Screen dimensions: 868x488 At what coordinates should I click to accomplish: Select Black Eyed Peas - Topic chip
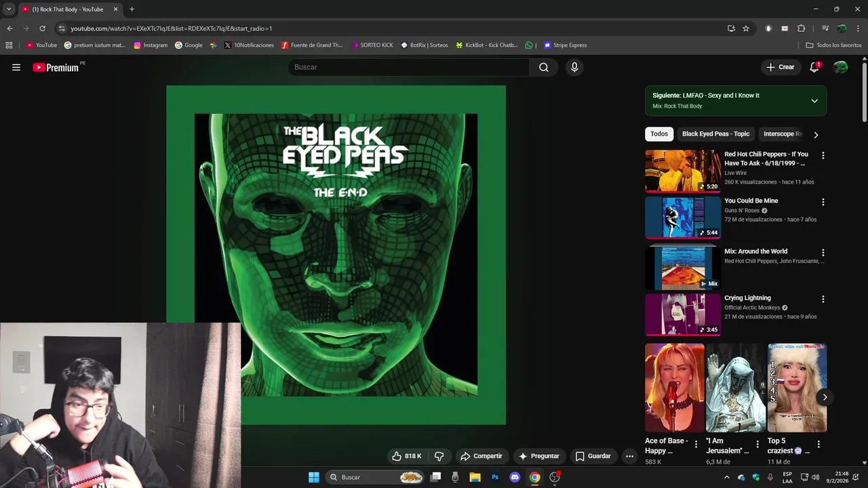[715, 134]
